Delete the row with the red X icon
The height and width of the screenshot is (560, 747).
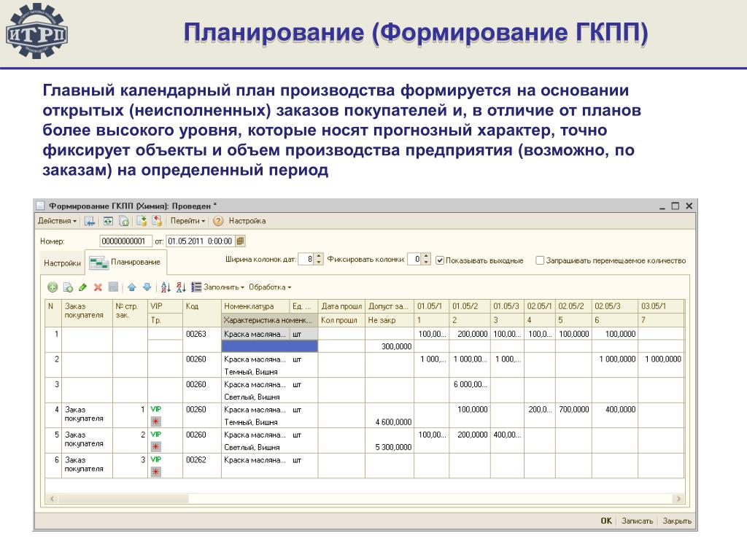[98, 287]
